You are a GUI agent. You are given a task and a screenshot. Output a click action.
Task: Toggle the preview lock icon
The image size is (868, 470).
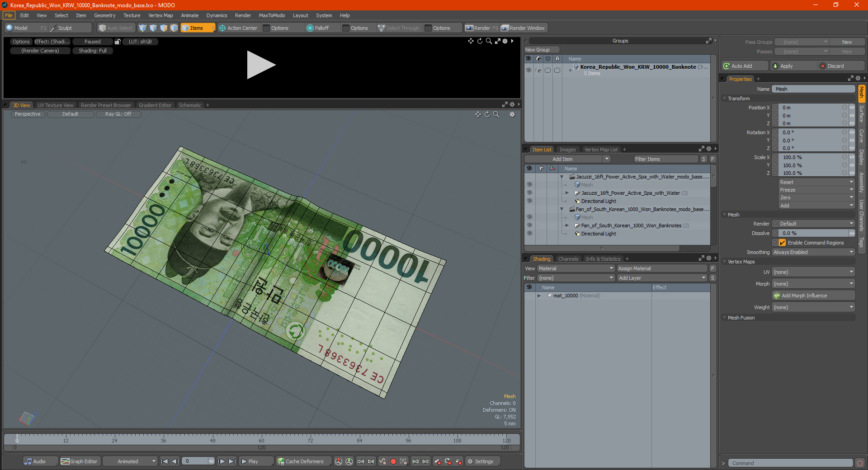click(118, 42)
